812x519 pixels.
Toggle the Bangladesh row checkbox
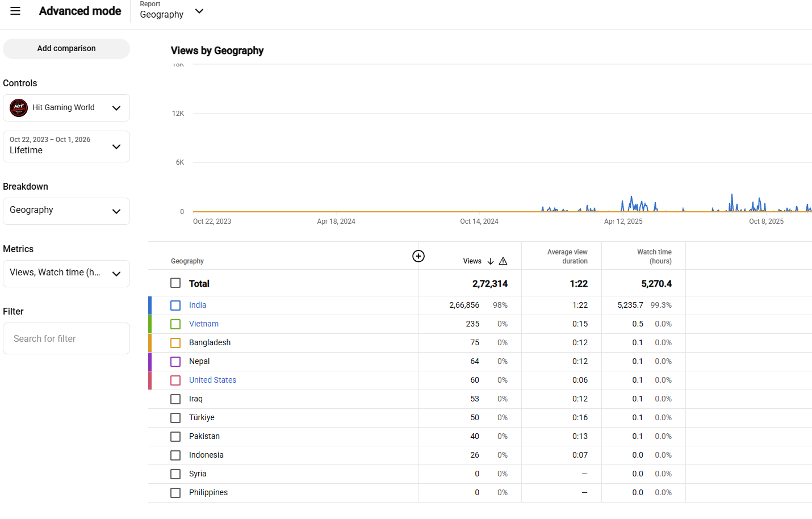pyautogui.click(x=175, y=343)
